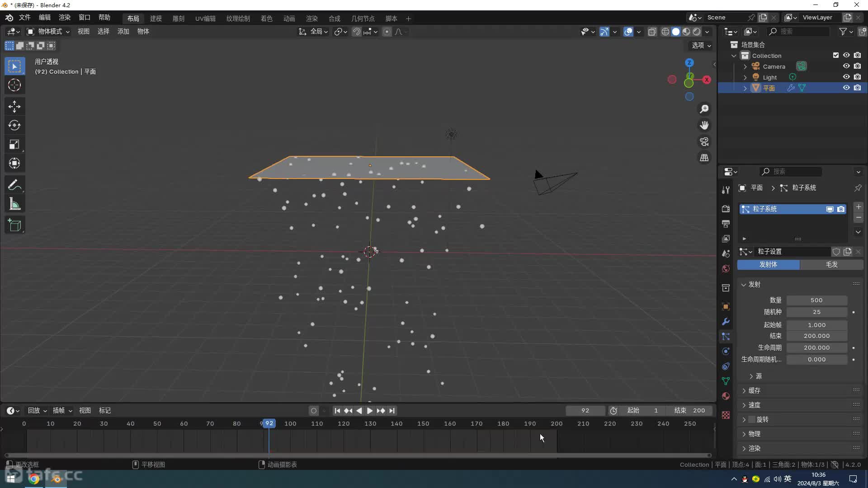Viewport: 868px width, 488px height.
Task: Open the 标记 menu in timeline
Action: [x=105, y=410]
